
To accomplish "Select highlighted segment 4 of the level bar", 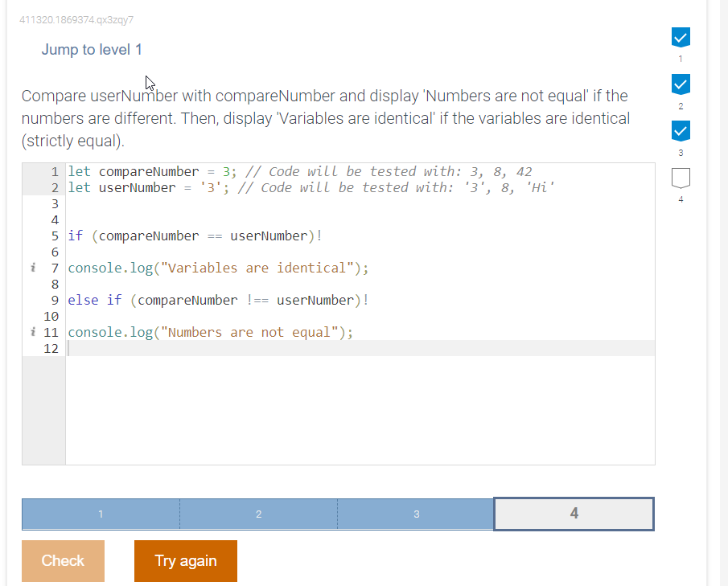I will coord(573,514).
